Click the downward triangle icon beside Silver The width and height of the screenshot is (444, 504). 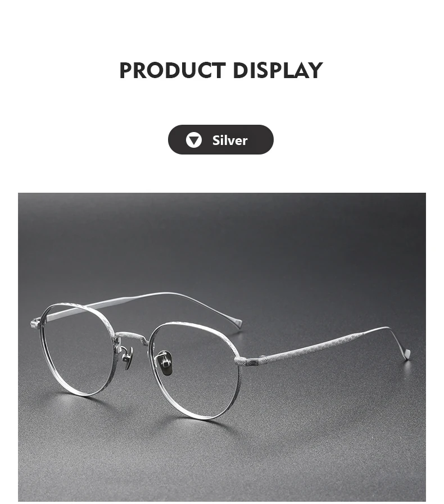[x=193, y=140]
